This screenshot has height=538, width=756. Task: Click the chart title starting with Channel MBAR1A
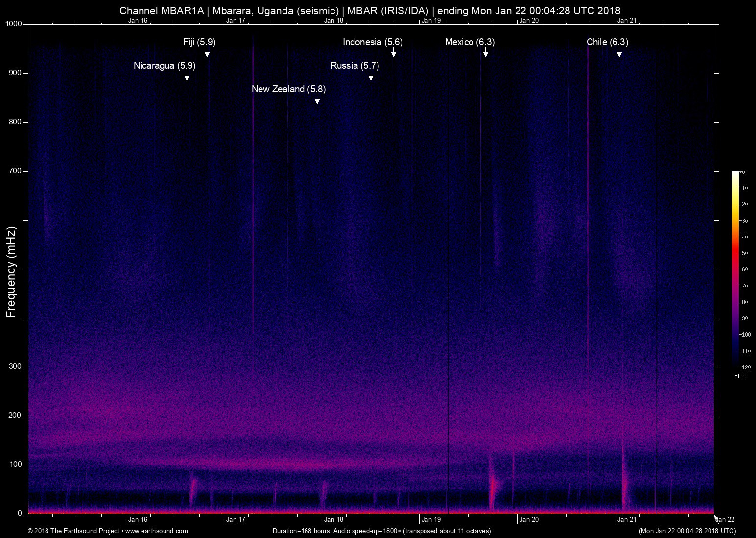[370, 10]
